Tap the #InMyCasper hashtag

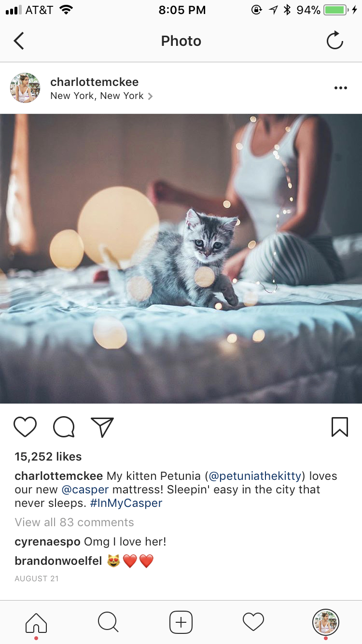(126, 503)
